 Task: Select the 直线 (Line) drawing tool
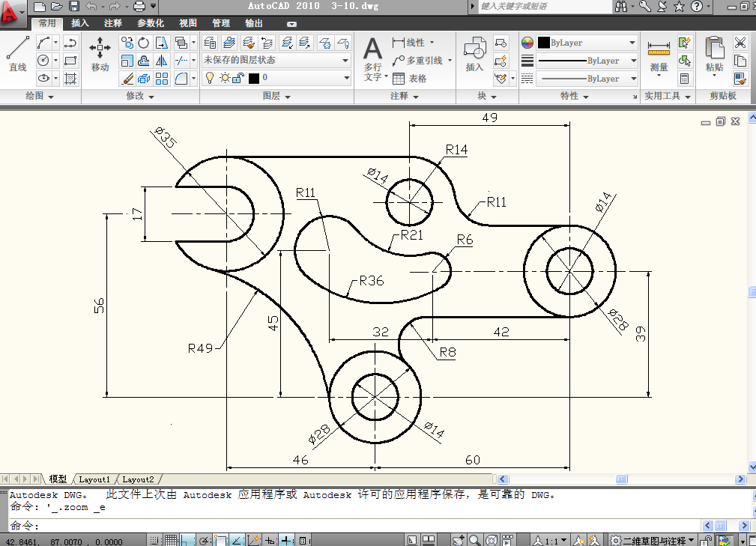[17, 53]
